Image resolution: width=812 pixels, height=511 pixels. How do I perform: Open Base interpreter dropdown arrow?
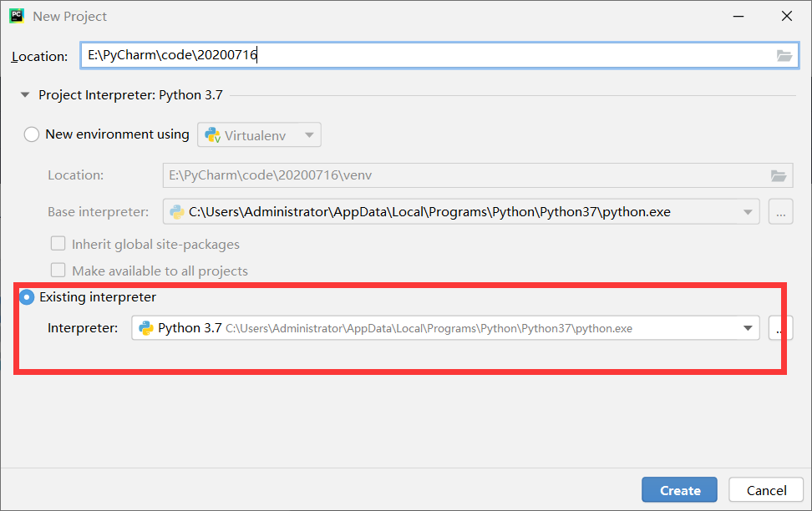[x=748, y=212]
